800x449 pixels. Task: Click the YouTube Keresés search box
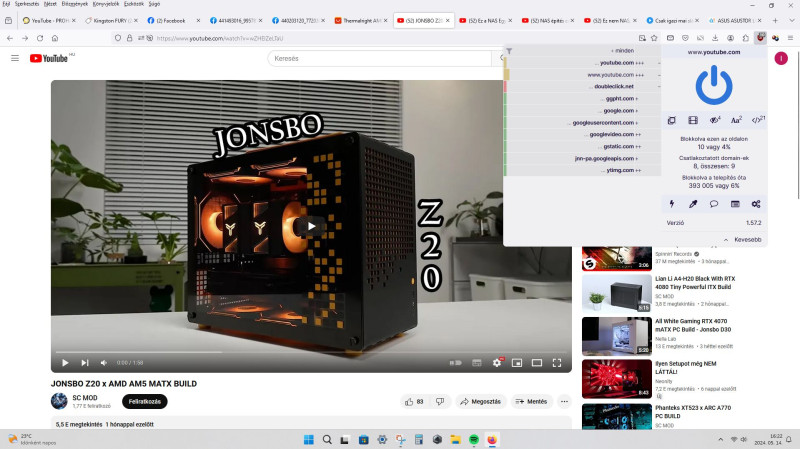(380, 59)
